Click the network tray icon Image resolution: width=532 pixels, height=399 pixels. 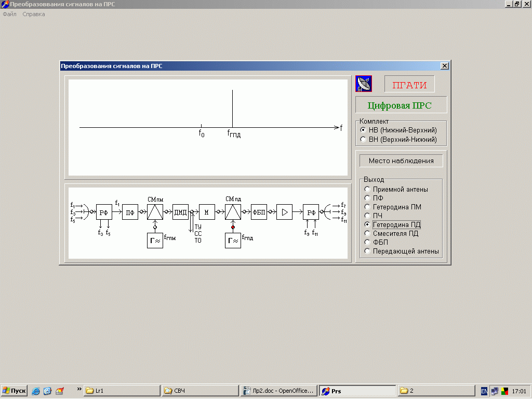495,391
